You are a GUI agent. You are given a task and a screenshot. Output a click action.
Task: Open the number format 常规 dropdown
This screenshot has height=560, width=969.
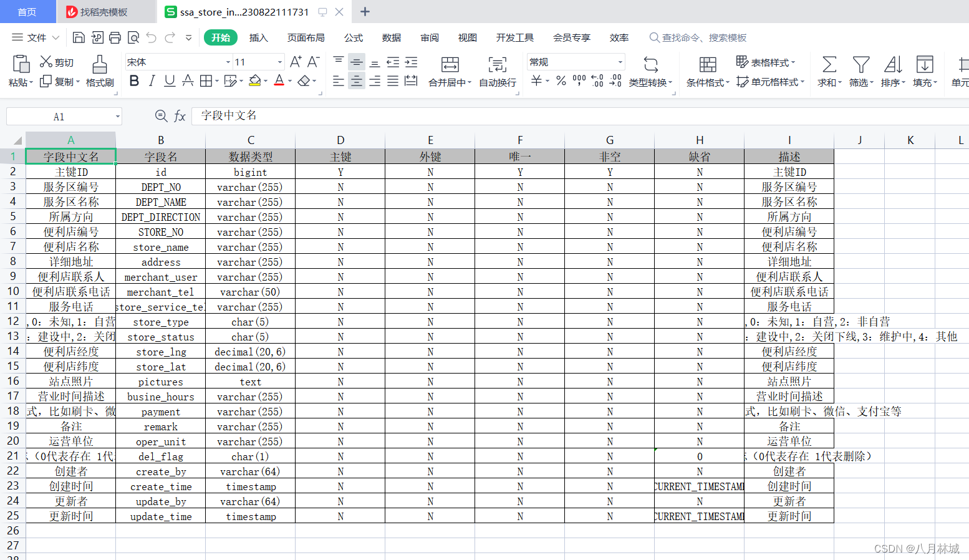pos(620,62)
